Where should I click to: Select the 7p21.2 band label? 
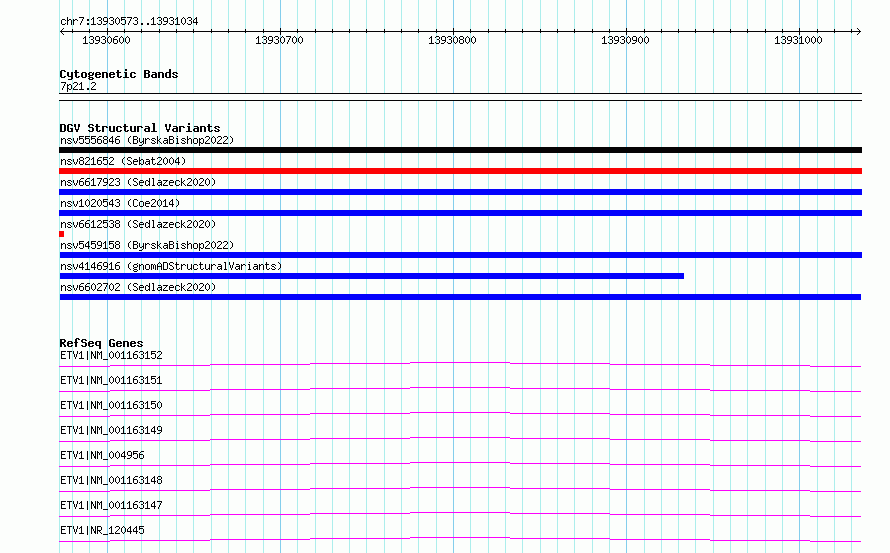(78, 86)
